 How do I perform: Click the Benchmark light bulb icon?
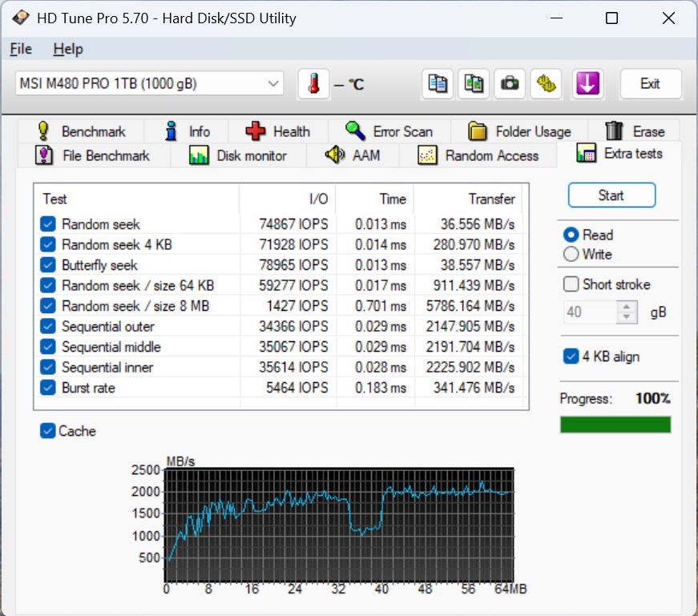[x=43, y=131]
